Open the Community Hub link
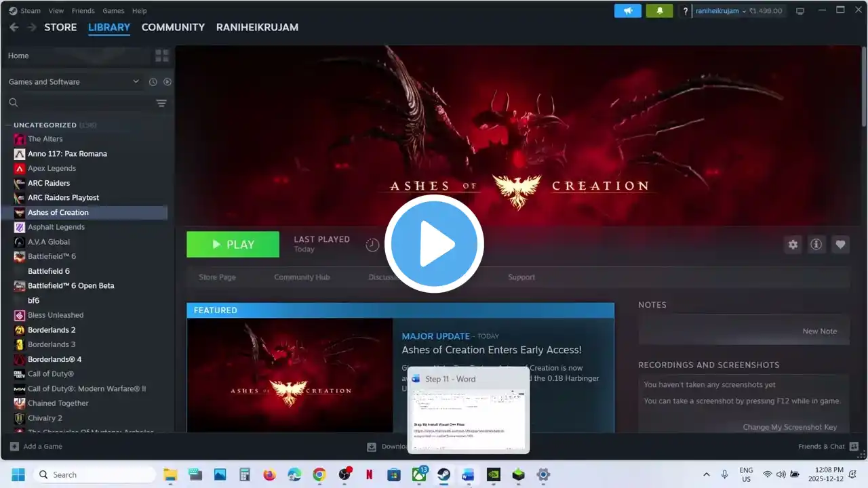The width and height of the screenshot is (868, 488). 302,277
